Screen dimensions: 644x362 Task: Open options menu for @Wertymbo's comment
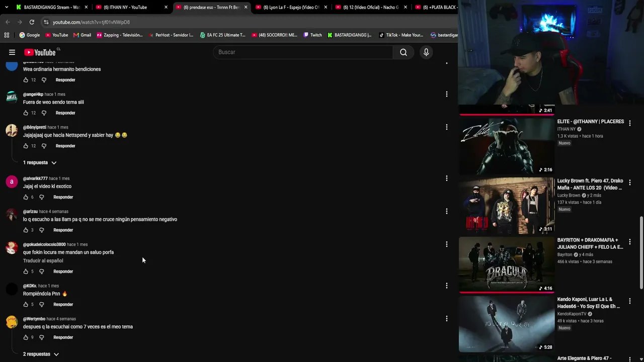pos(446,318)
